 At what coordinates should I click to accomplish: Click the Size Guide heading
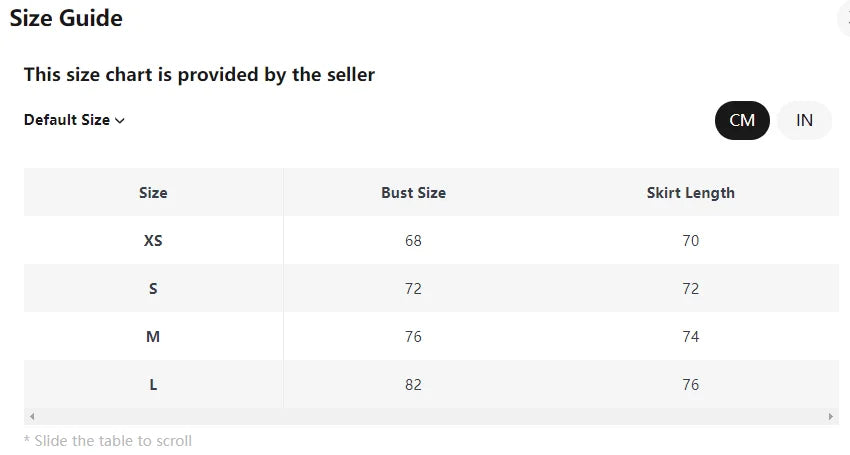66,18
